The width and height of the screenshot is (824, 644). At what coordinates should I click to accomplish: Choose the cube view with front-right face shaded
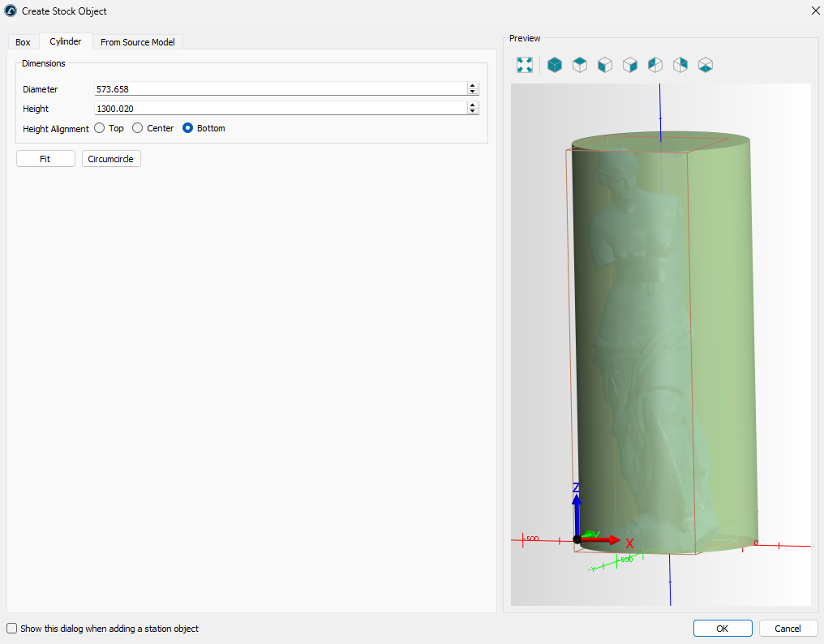coord(630,65)
